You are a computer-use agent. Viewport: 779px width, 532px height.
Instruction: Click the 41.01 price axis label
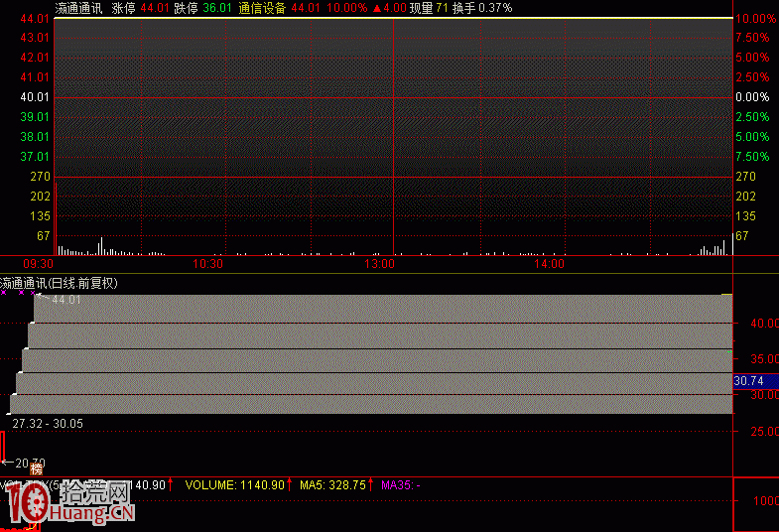pos(35,77)
